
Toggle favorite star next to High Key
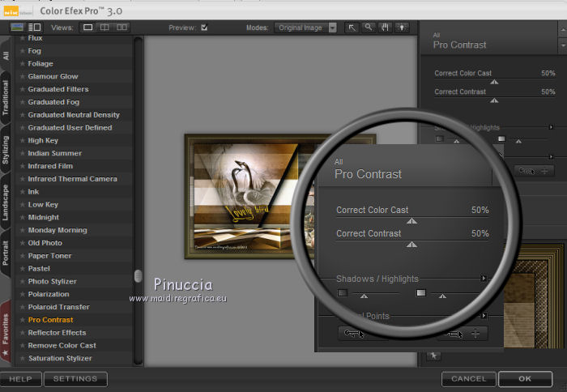pyautogui.click(x=23, y=141)
